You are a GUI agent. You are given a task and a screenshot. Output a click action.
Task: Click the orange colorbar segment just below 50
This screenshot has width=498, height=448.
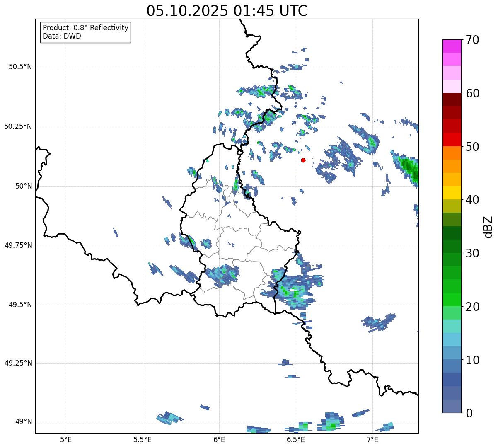452,153
